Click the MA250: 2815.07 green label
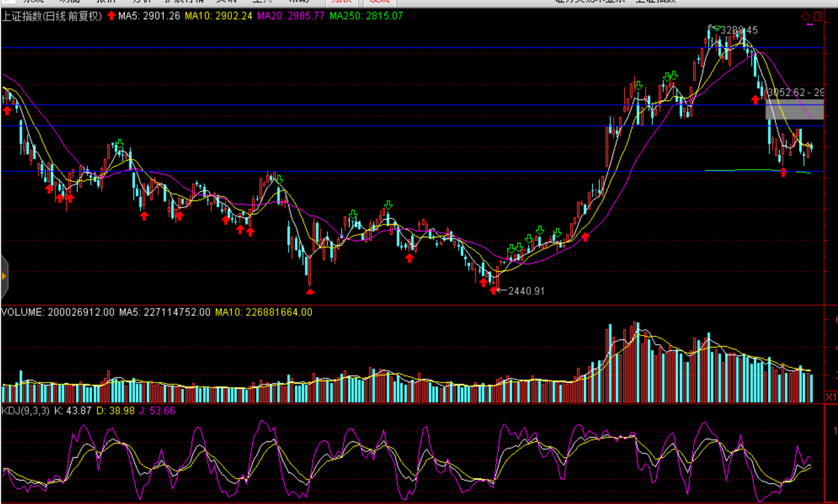 pyautogui.click(x=366, y=16)
